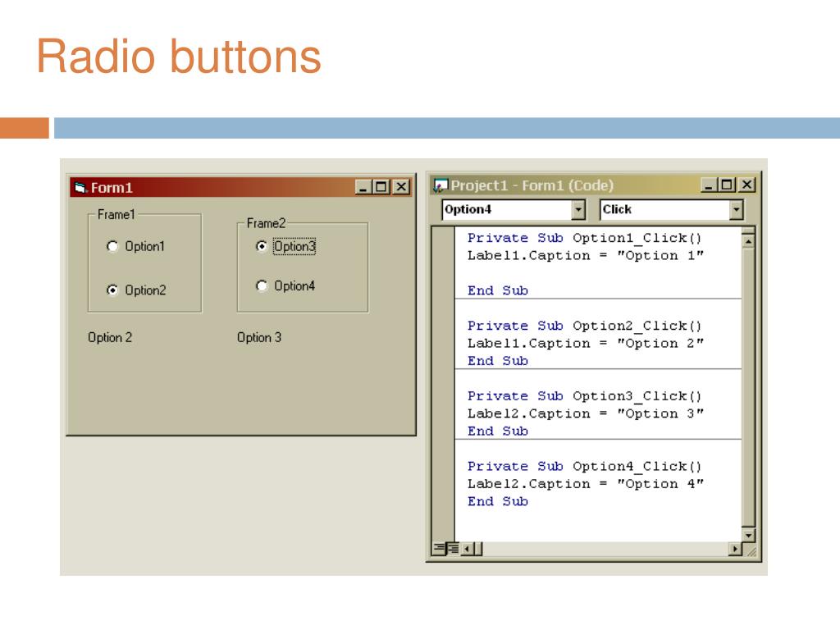Maximize the Form1 window
The image size is (840, 630).
click(381, 187)
